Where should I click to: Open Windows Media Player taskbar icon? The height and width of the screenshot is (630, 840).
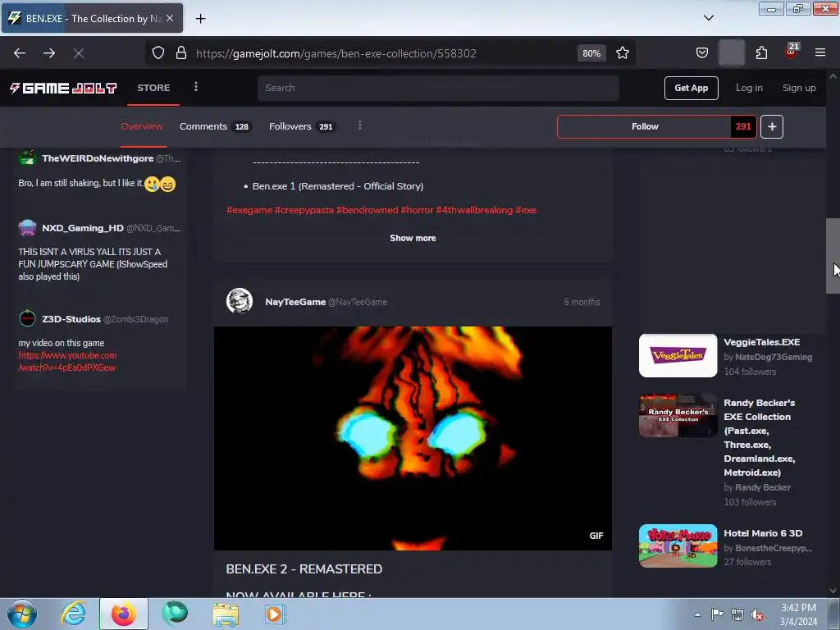pyautogui.click(x=276, y=614)
